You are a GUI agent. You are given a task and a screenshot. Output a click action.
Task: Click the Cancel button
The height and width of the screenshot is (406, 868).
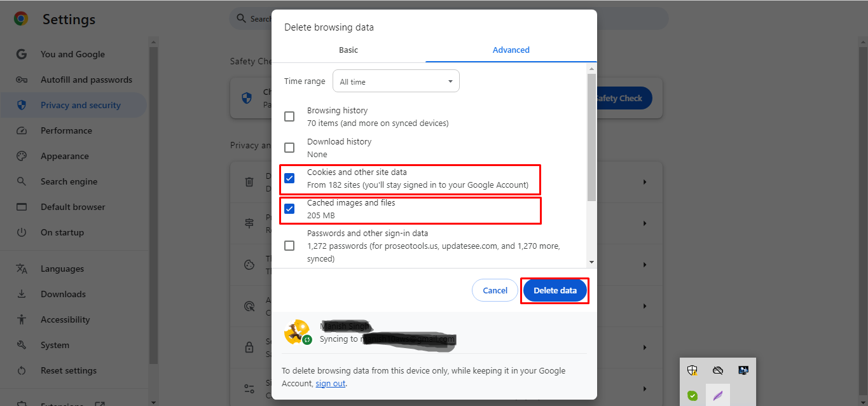495,290
